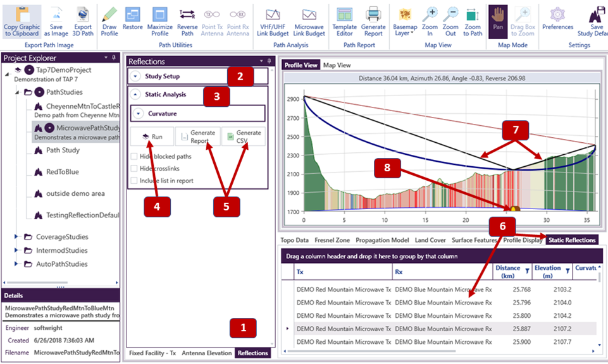Activate the Pan map mode
This screenshot has height=364, width=608.
498,15
